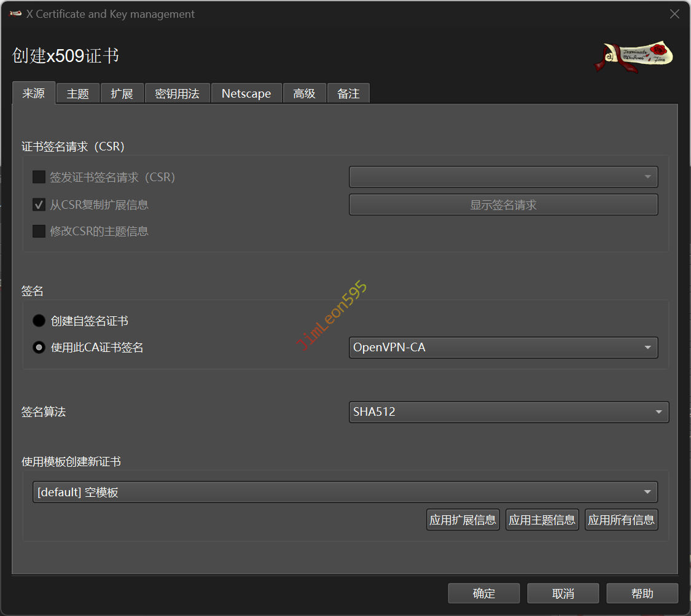Toggle 从CSR复制扩展信息 checkbox
691x616 pixels.
(x=39, y=205)
